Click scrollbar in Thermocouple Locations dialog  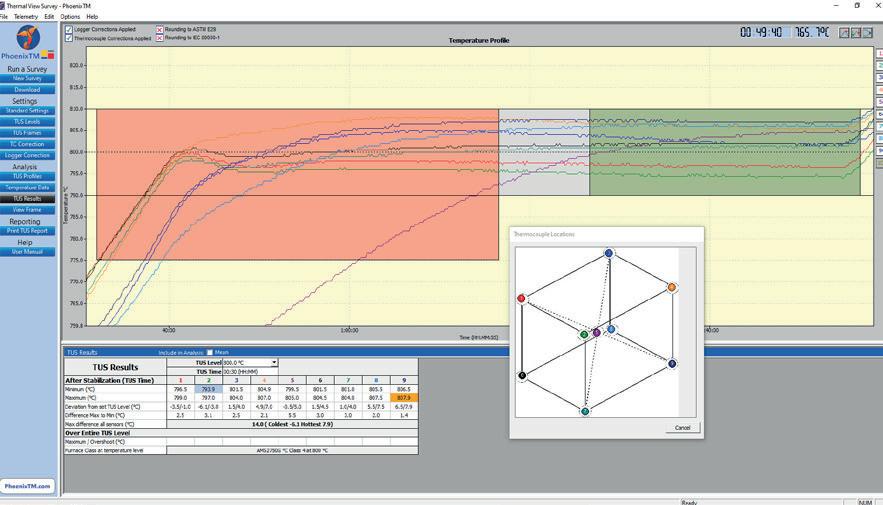tap(687, 332)
